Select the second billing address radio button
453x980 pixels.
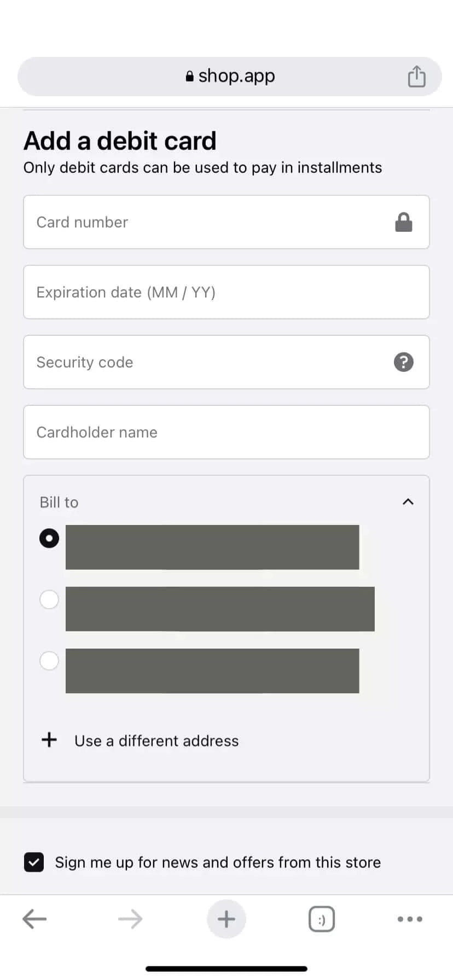tap(49, 600)
